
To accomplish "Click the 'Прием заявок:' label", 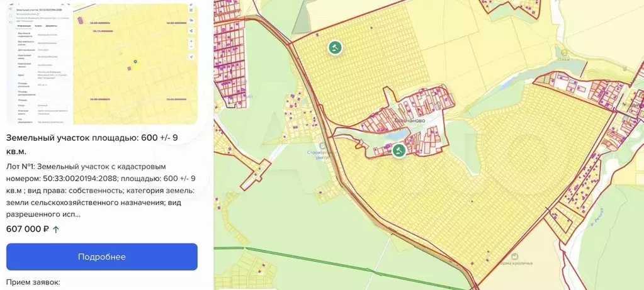I will click(33, 282).
